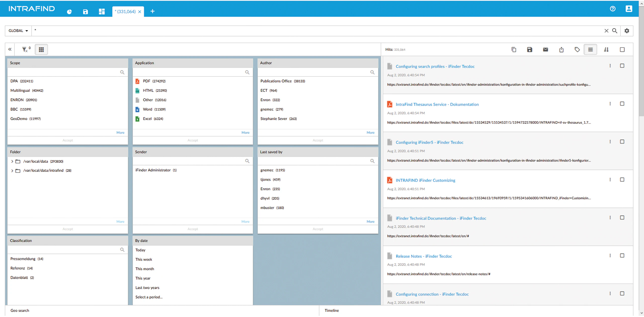
Task: Open a new search tab with the plus button
Action: pos(152,11)
